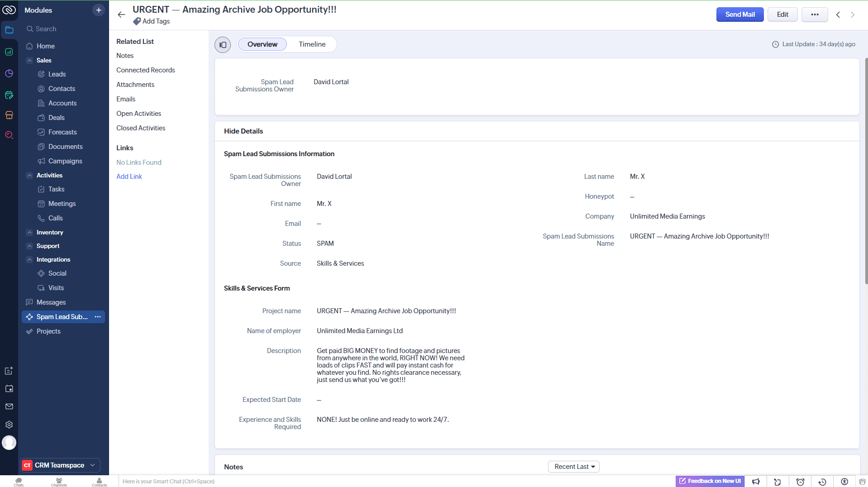Collapse the Sales section in sidebar
868x487 pixels.
click(x=29, y=60)
